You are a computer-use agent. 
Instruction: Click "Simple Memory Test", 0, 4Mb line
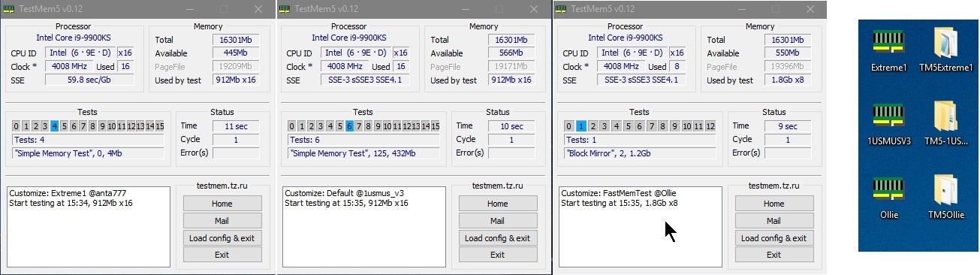click(89, 153)
